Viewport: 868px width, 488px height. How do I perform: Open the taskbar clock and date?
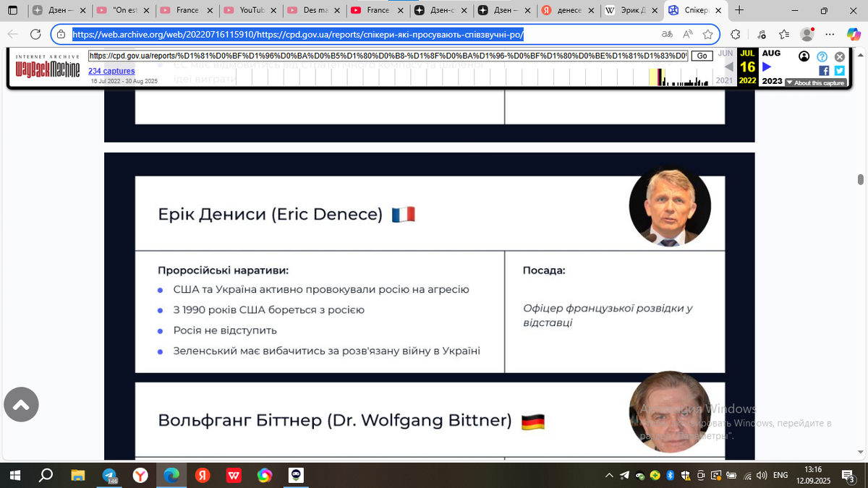(x=813, y=475)
